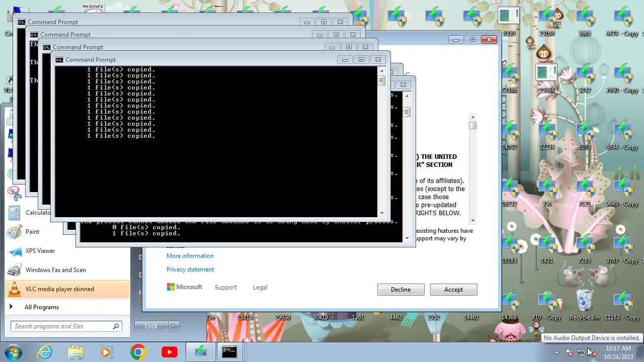Open the desktop thumbnail item 8359

(x=509, y=21)
